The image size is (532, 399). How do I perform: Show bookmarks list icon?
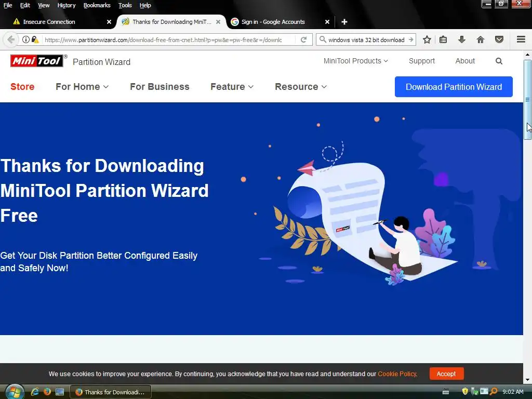443,39
